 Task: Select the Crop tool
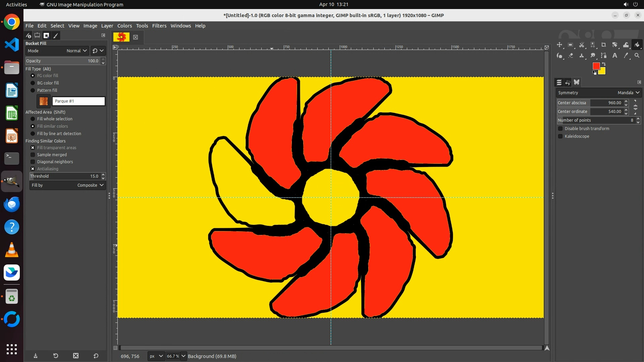[604, 45]
